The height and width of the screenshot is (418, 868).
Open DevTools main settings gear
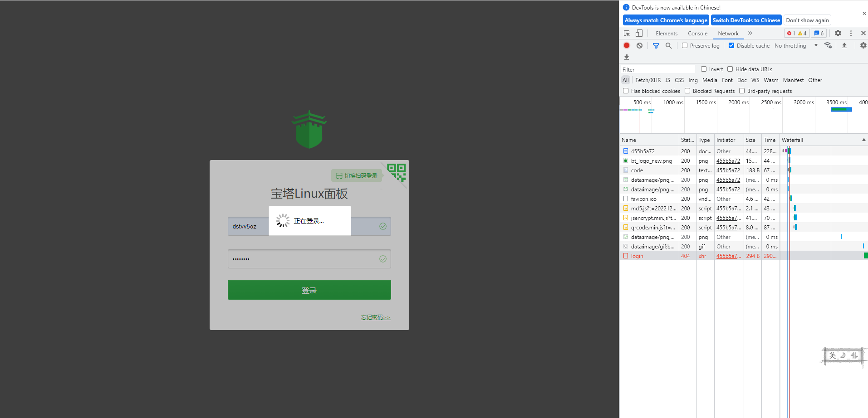tap(838, 33)
